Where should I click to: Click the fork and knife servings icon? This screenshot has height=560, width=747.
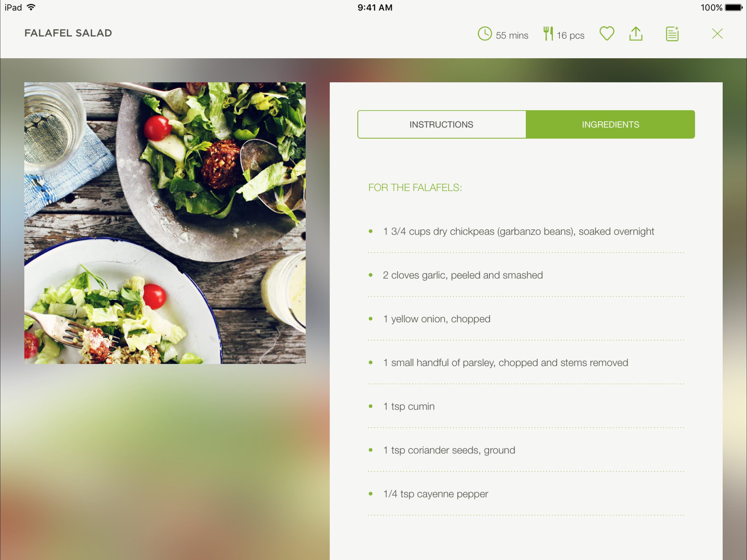click(548, 34)
